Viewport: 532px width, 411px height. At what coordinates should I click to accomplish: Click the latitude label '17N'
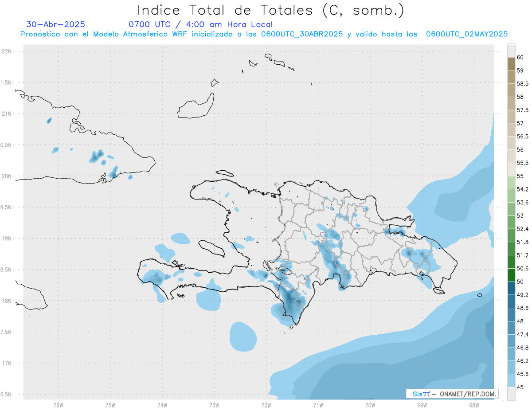[x=7, y=363]
